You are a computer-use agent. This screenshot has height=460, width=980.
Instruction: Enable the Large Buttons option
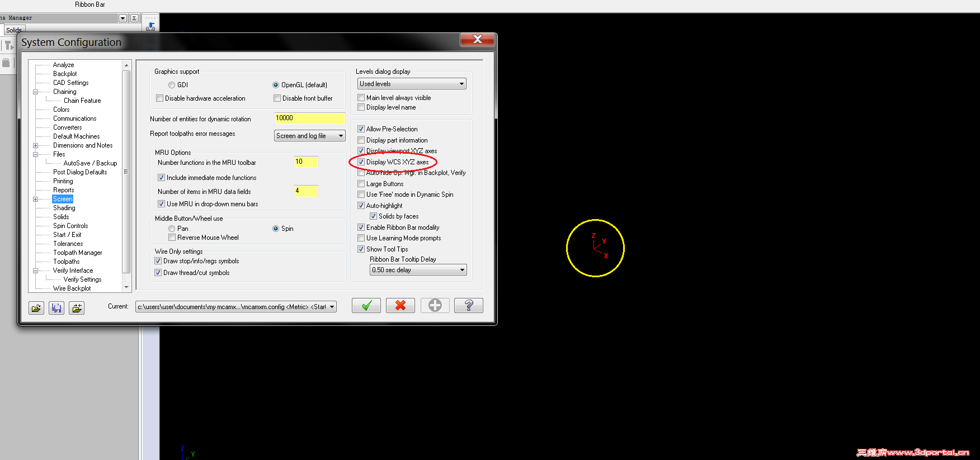361,184
